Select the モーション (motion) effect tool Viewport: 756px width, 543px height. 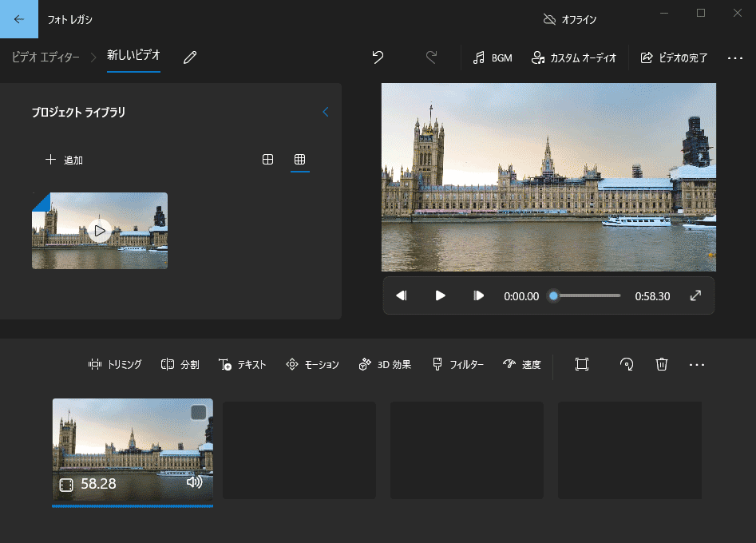(312, 364)
